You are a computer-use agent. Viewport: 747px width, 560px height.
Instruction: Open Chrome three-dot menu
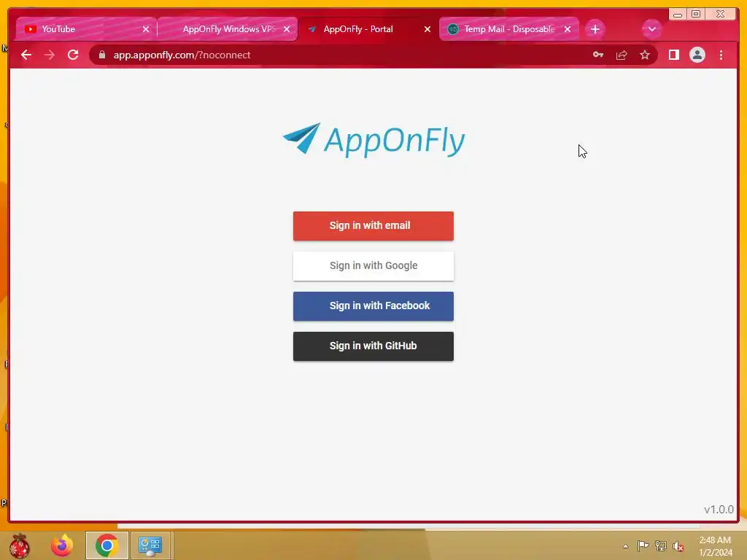tap(721, 55)
